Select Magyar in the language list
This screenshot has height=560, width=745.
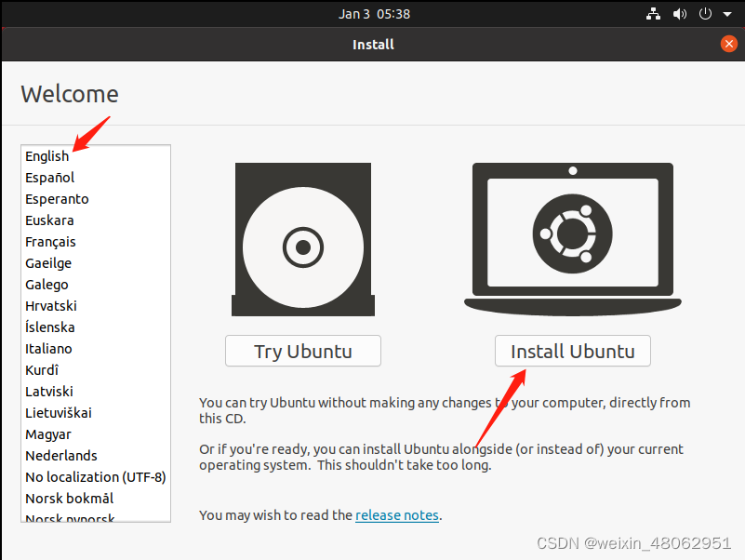tap(48, 434)
